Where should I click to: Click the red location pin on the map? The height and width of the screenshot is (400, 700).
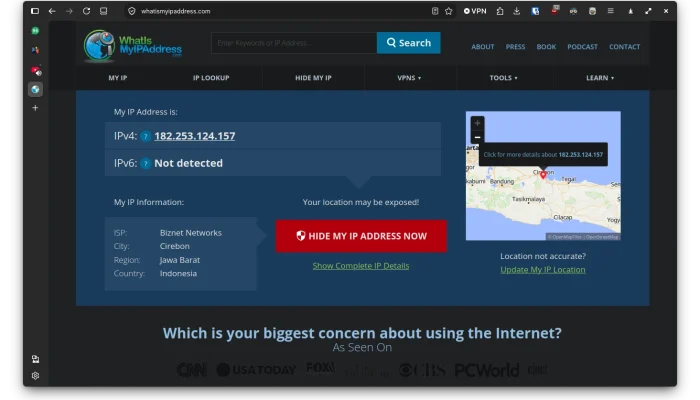543,175
